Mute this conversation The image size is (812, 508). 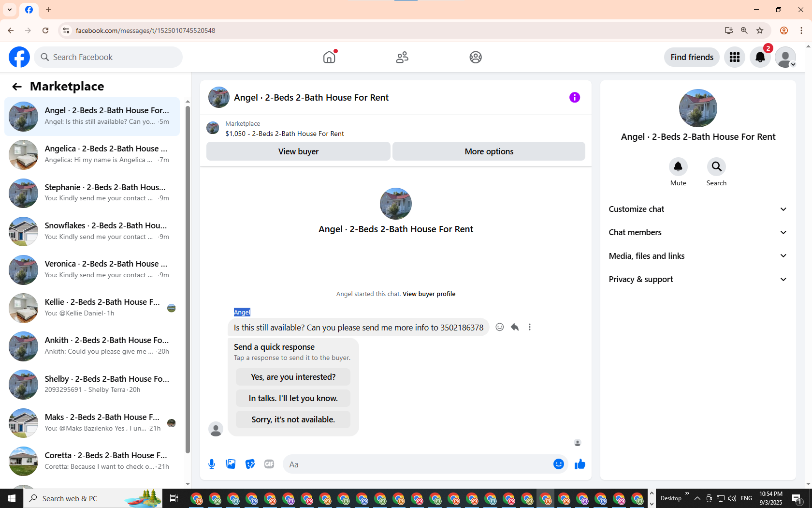pos(678,167)
